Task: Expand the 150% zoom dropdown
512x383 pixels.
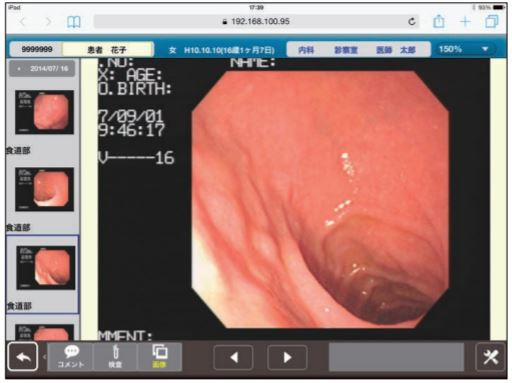Action: pos(463,49)
